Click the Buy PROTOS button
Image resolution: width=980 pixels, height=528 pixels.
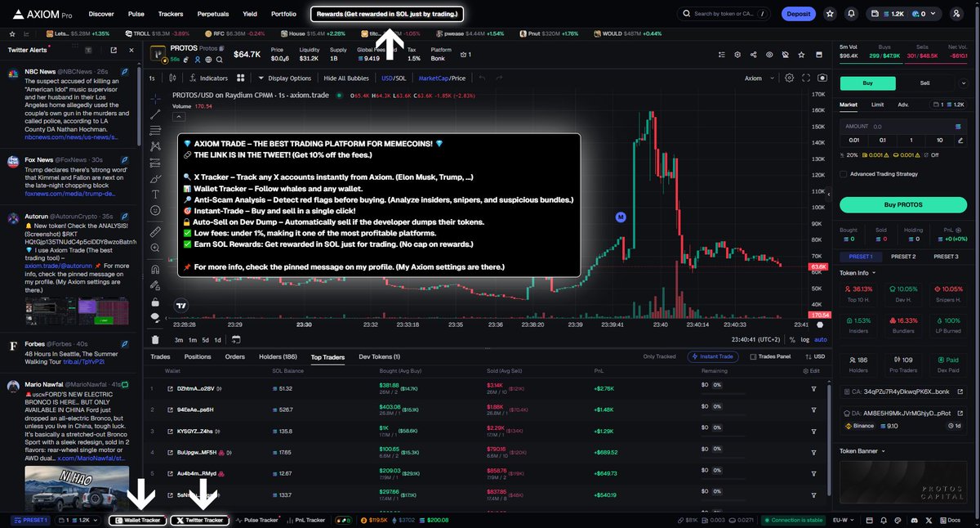point(902,204)
